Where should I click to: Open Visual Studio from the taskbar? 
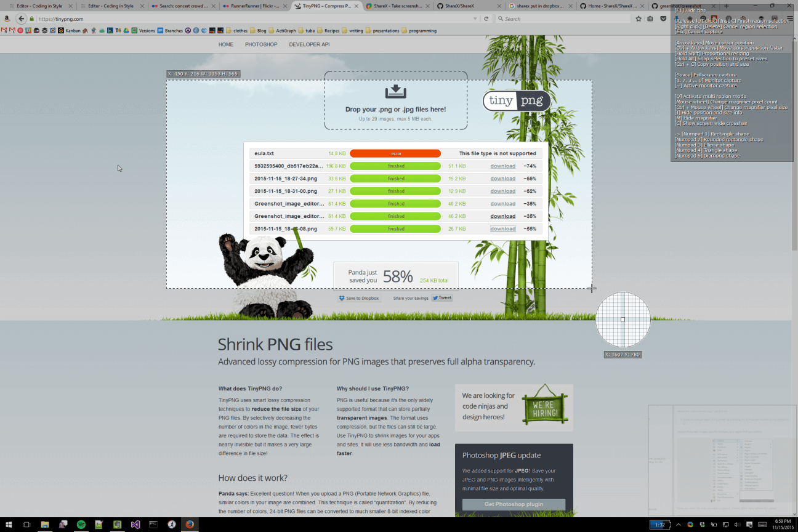pos(135,525)
